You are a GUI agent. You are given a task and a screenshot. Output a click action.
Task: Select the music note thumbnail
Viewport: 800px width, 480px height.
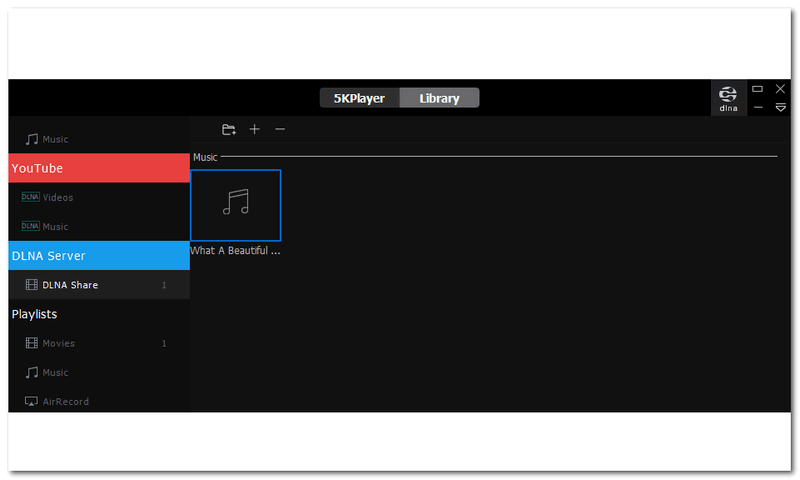235,205
